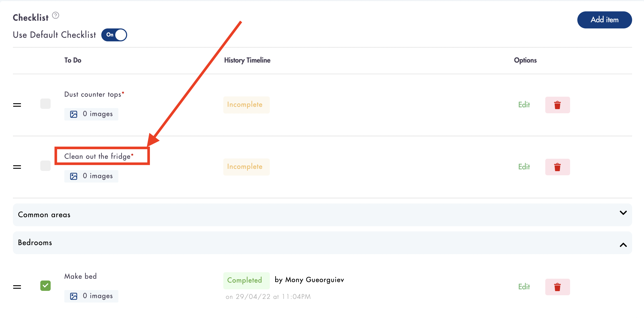
Task: Delete the Make bed item
Action: click(x=557, y=287)
